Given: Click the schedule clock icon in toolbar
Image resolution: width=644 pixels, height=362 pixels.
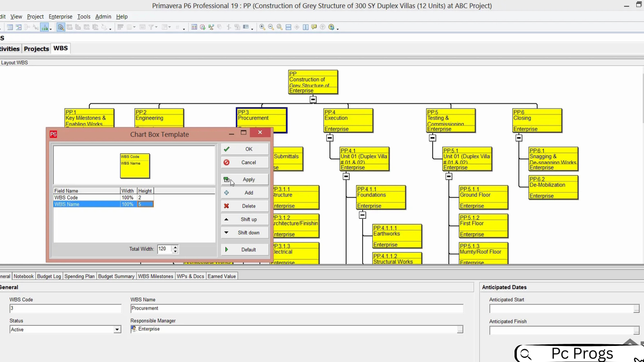Looking at the screenshot, I should point(202,27).
